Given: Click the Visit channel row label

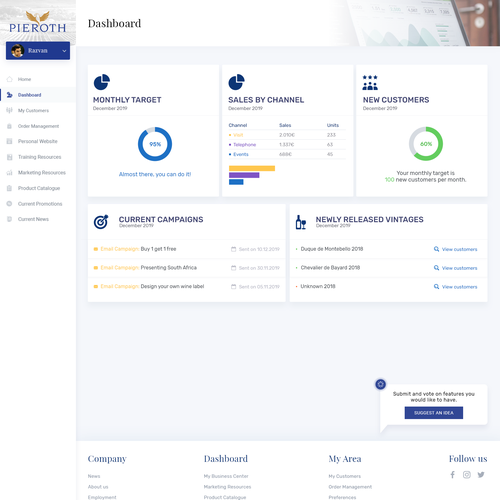Looking at the screenshot, I should [x=238, y=135].
